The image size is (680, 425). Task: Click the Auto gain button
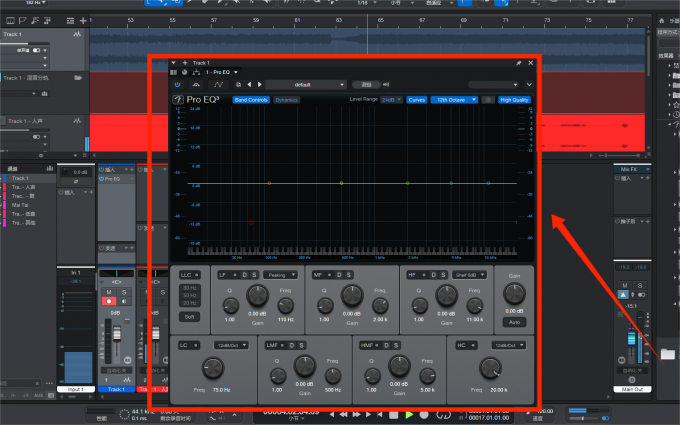point(514,322)
